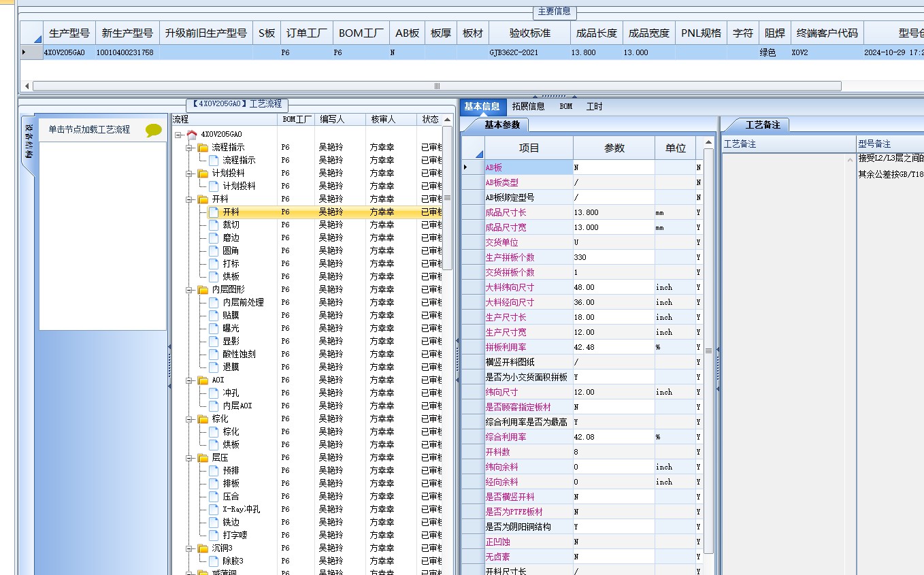Click the folder icon of 内层图形

tap(203, 289)
